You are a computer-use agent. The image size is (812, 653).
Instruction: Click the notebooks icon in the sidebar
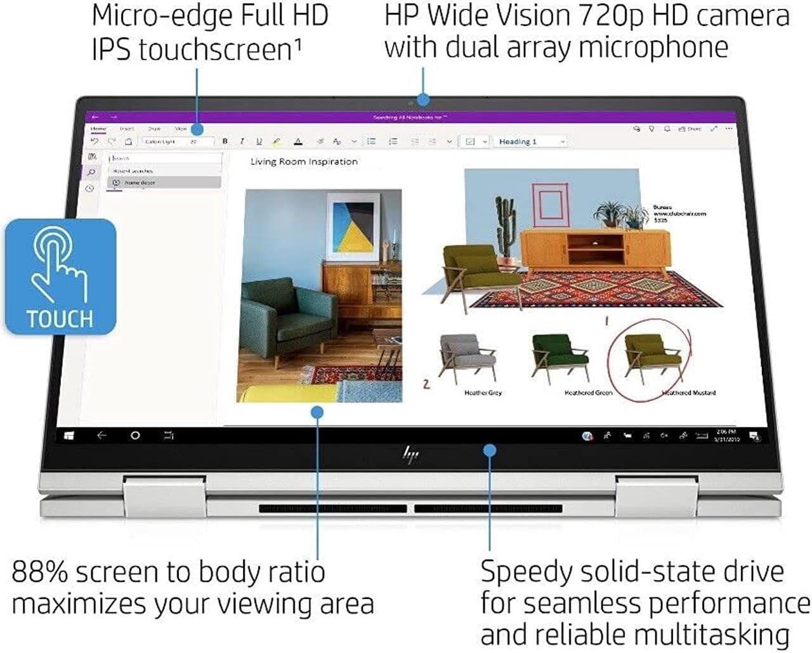pyautogui.click(x=93, y=157)
